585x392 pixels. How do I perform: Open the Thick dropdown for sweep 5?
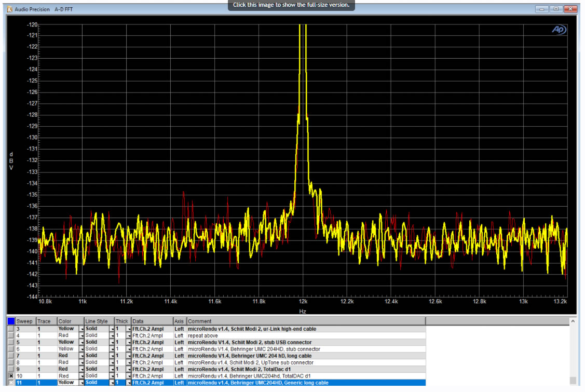(129, 342)
